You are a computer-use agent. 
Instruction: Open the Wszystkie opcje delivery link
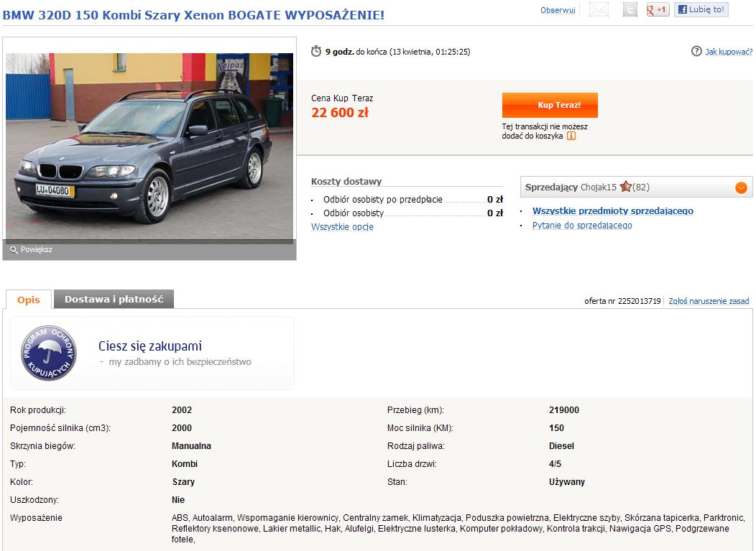pyautogui.click(x=342, y=226)
